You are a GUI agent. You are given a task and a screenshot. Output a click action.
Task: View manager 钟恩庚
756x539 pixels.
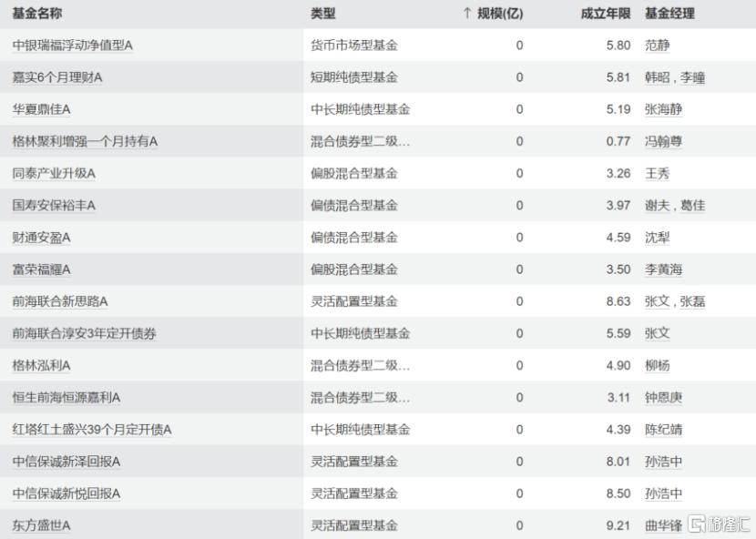663,397
